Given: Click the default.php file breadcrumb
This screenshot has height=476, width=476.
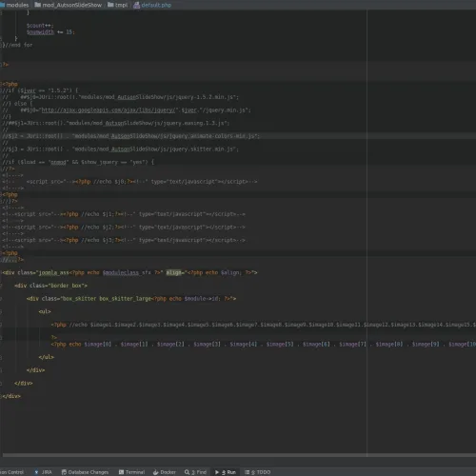Looking at the screenshot, I should (152, 5).
